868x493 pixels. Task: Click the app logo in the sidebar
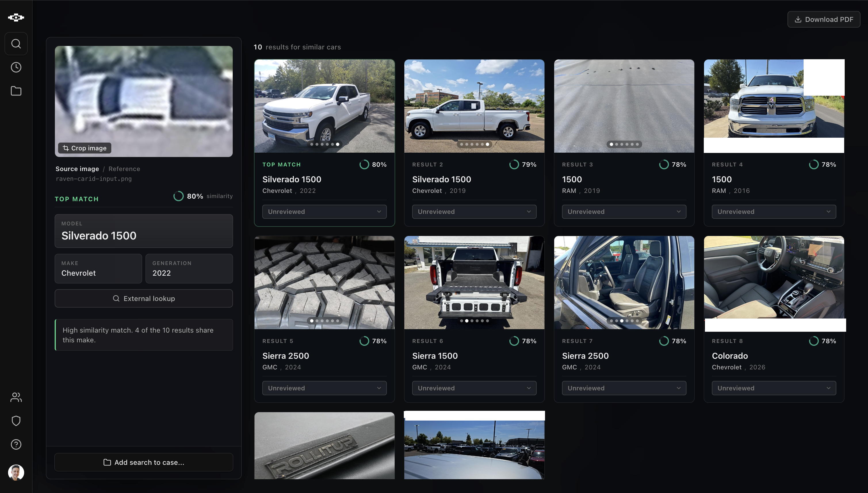coord(16,17)
